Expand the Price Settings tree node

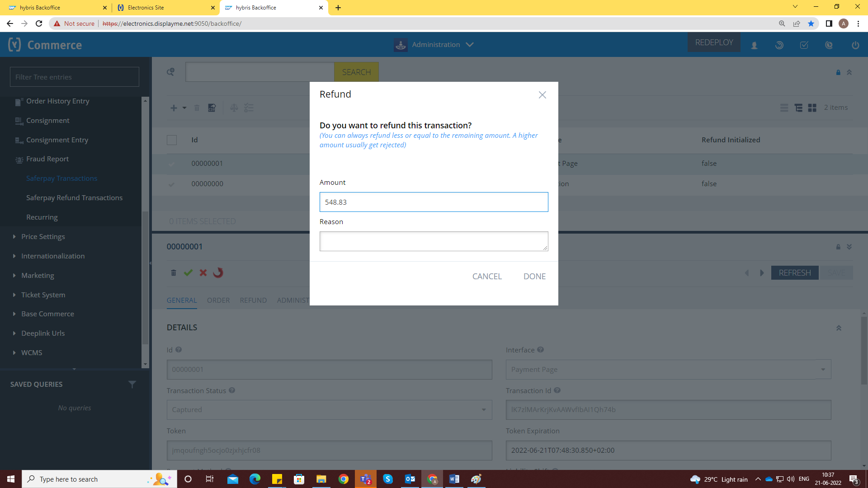pos(14,237)
